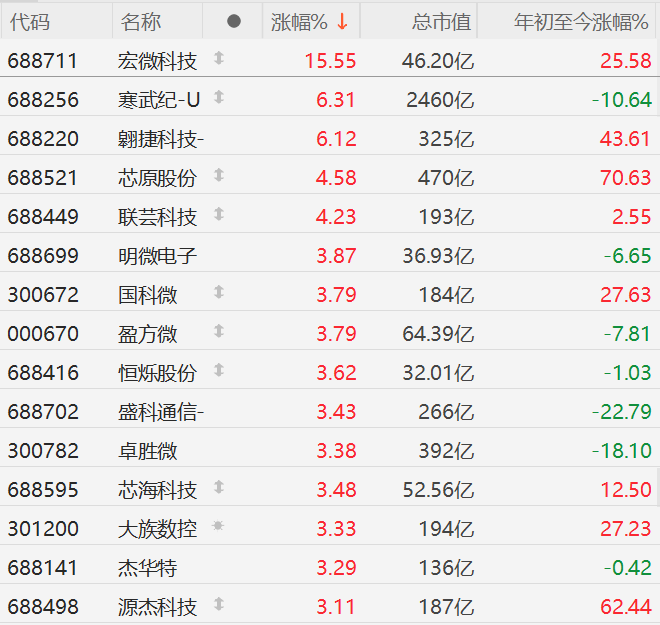Open the stock named 盈方微
The image size is (660, 625).
coord(148,334)
